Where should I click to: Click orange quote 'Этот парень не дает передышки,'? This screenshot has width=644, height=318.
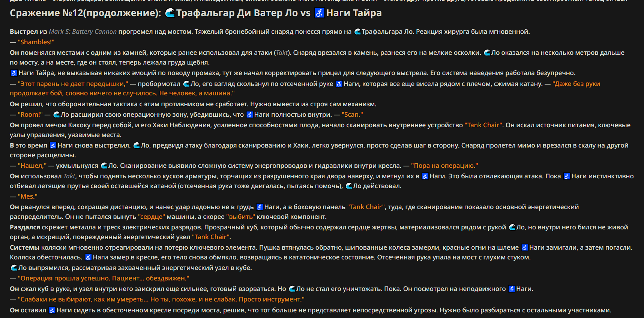tap(73, 84)
